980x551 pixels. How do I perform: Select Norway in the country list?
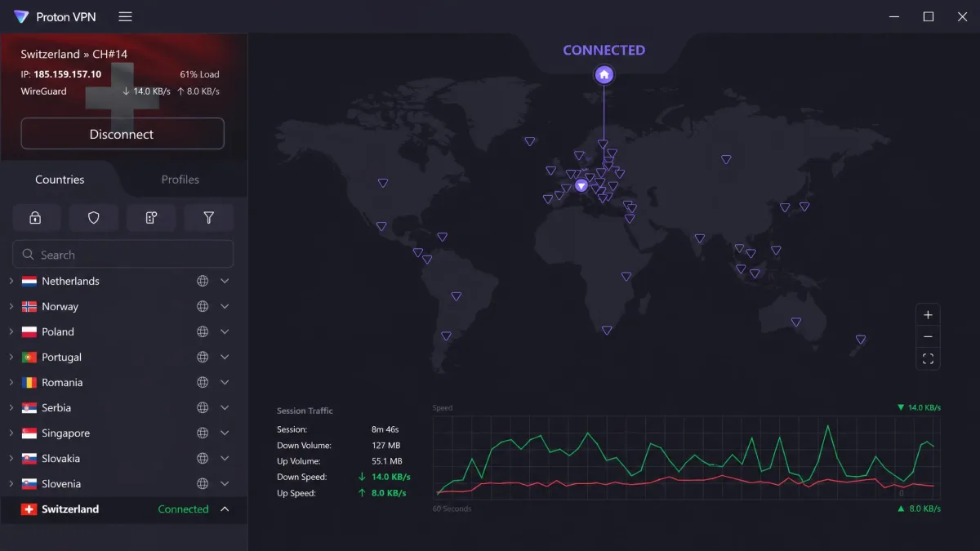click(x=60, y=306)
